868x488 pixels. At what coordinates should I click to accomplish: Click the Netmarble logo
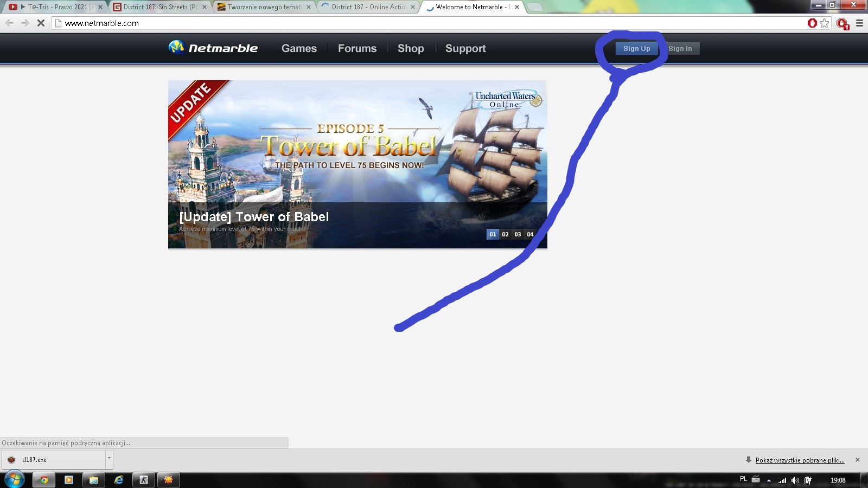[213, 48]
